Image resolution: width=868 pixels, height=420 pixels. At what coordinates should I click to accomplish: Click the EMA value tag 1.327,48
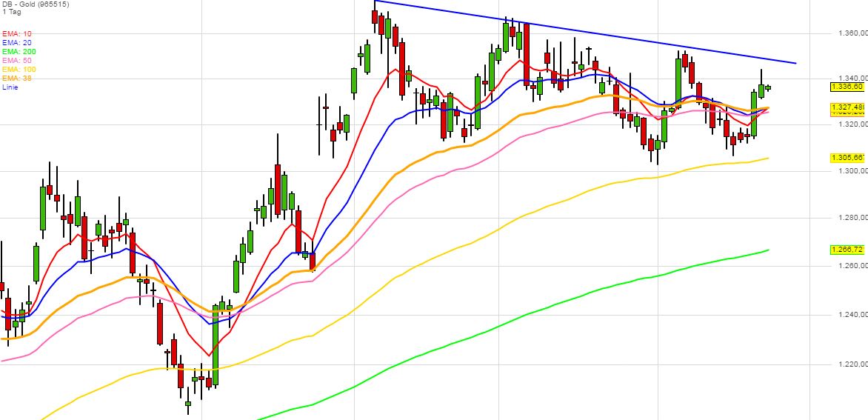[x=847, y=107]
